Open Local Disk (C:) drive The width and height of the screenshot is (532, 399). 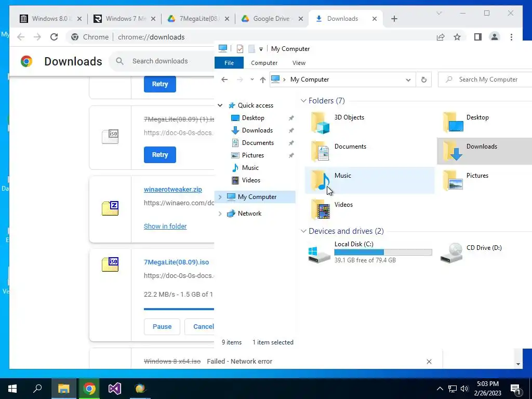(x=370, y=252)
